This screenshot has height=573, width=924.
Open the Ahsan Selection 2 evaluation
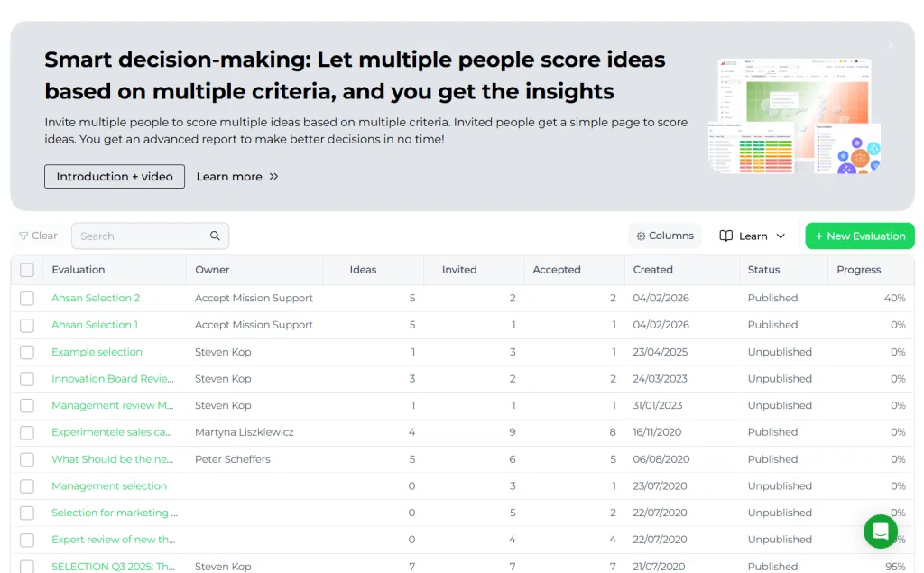click(96, 298)
